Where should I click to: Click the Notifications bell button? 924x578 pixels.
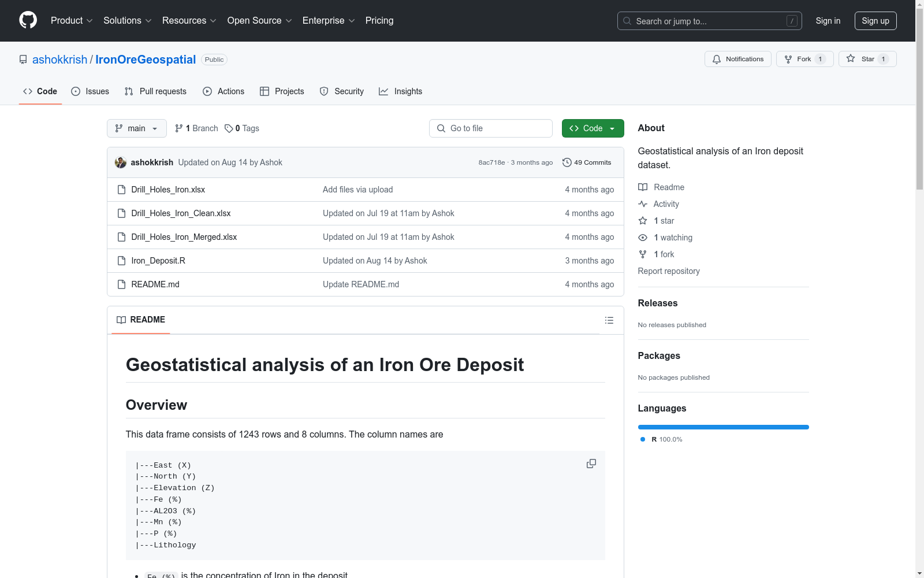click(x=738, y=59)
